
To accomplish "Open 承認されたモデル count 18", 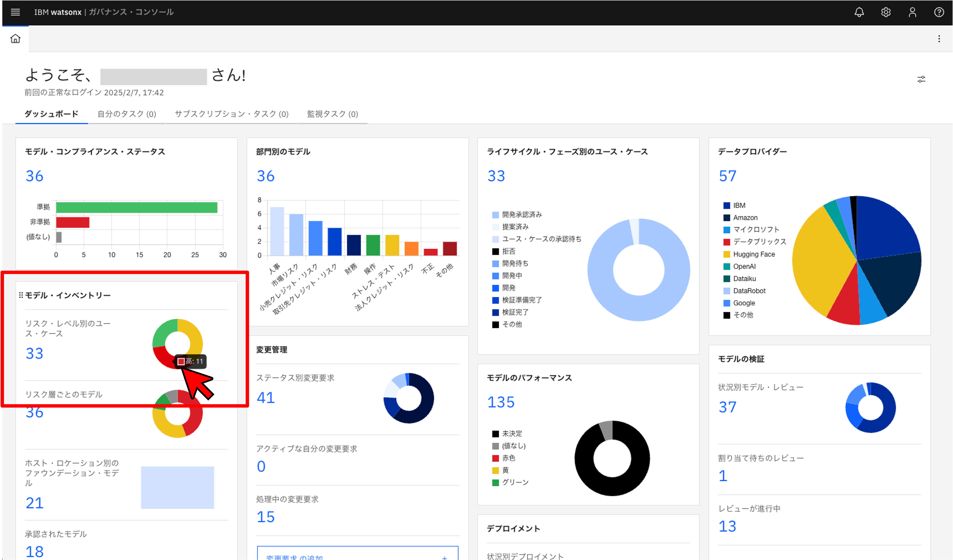I will [34, 551].
